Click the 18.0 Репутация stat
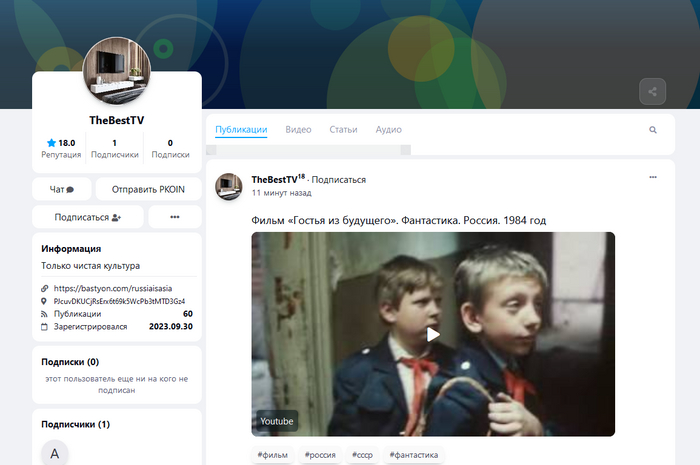This screenshot has width=700, height=465. click(61, 148)
